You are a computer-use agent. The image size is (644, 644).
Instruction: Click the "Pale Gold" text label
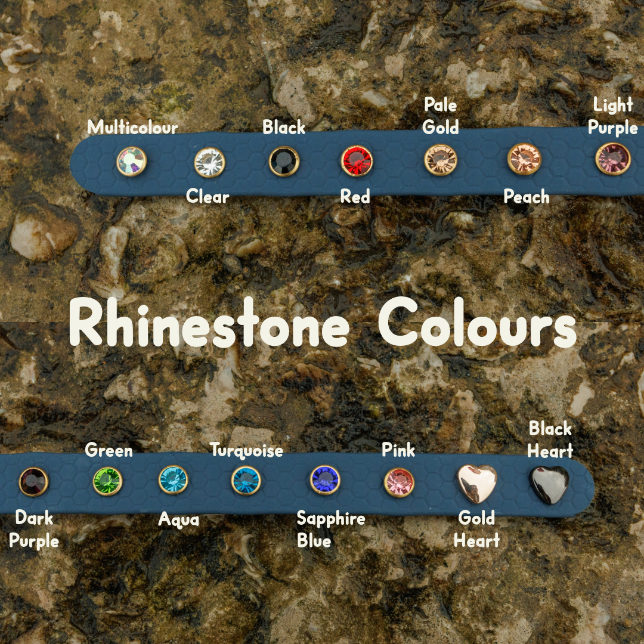click(441, 116)
